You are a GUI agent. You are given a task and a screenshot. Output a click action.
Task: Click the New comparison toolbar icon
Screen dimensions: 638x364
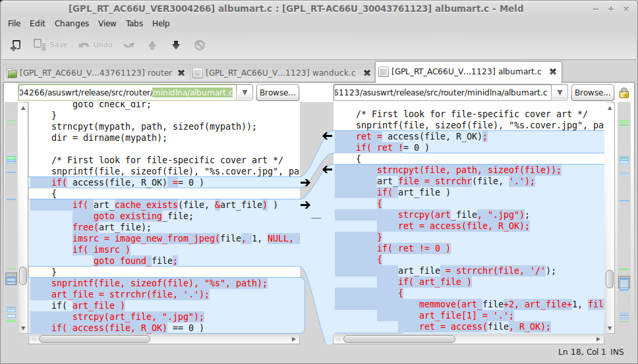pyautogui.click(x=15, y=45)
